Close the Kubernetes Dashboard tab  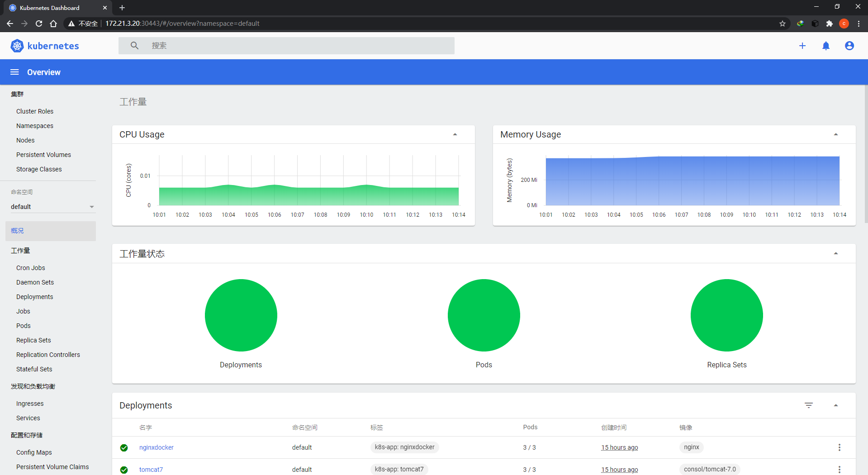pos(105,8)
